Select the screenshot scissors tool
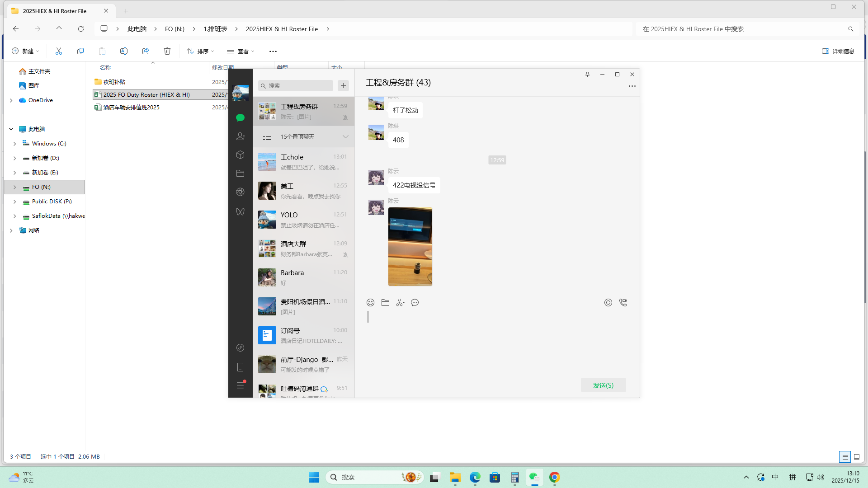 [x=400, y=303]
